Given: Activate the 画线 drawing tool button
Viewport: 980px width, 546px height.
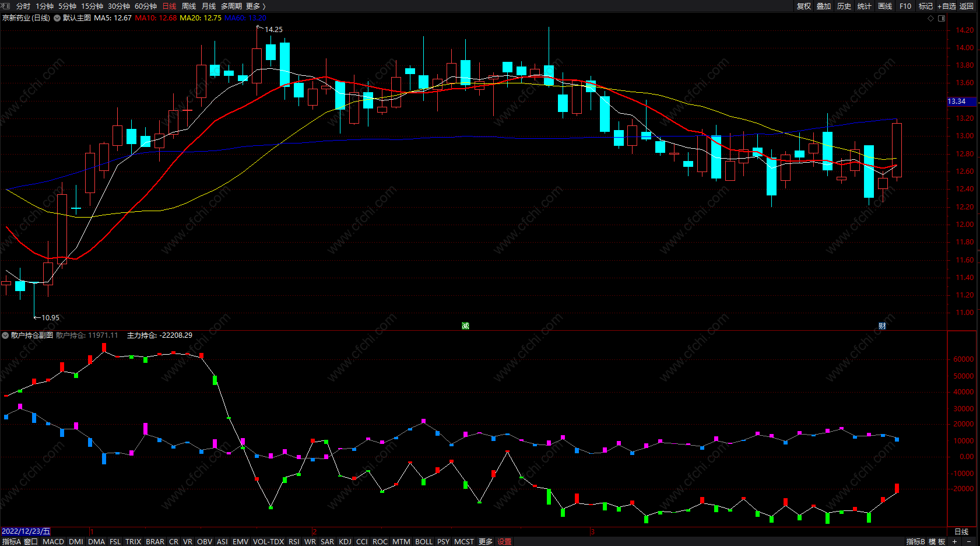Looking at the screenshot, I should coord(885,6).
